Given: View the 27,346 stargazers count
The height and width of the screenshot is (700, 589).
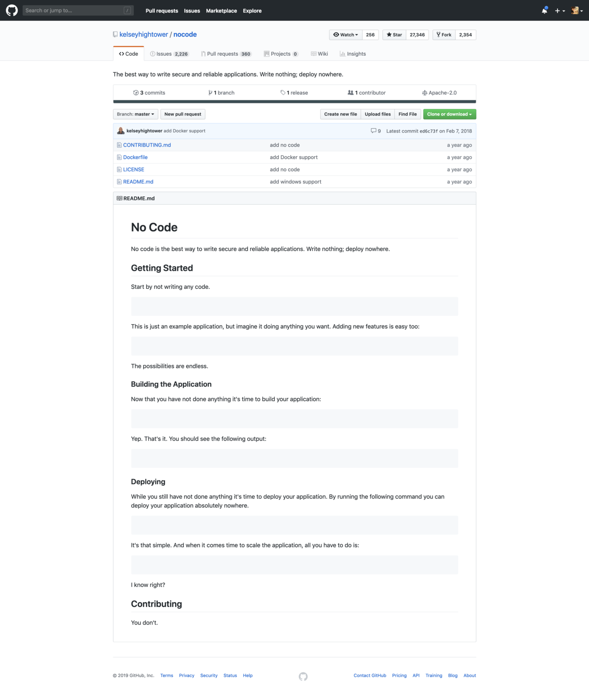Looking at the screenshot, I should pyautogui.click(x=418, y=35).
